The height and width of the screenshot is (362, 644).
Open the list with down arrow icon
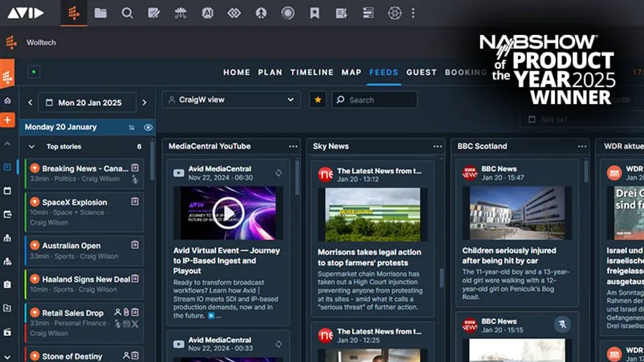point(341,13)
